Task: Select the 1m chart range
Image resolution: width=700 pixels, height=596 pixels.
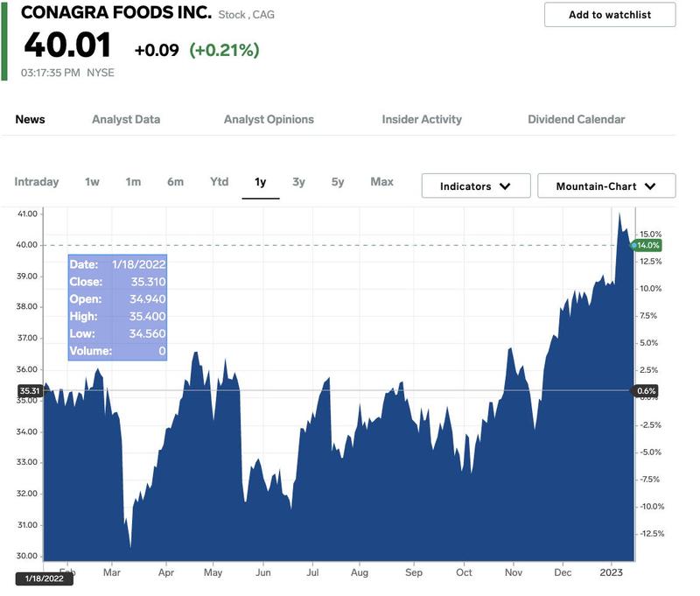Action: click(x=133, y=182)
